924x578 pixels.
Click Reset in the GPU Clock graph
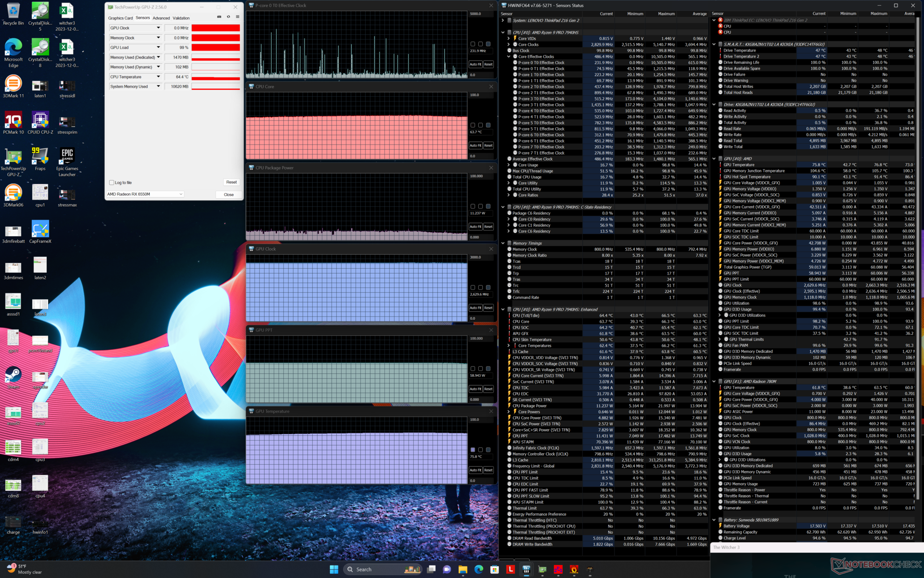(x=488, y=308)
